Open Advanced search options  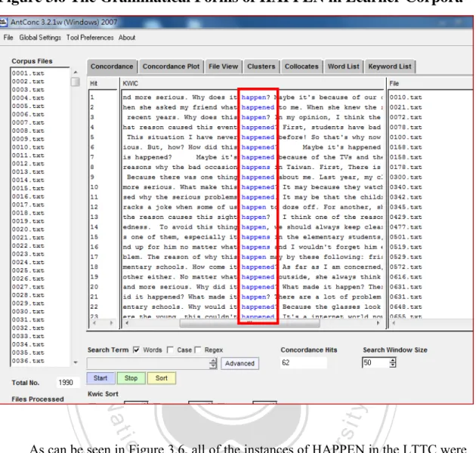240,363
